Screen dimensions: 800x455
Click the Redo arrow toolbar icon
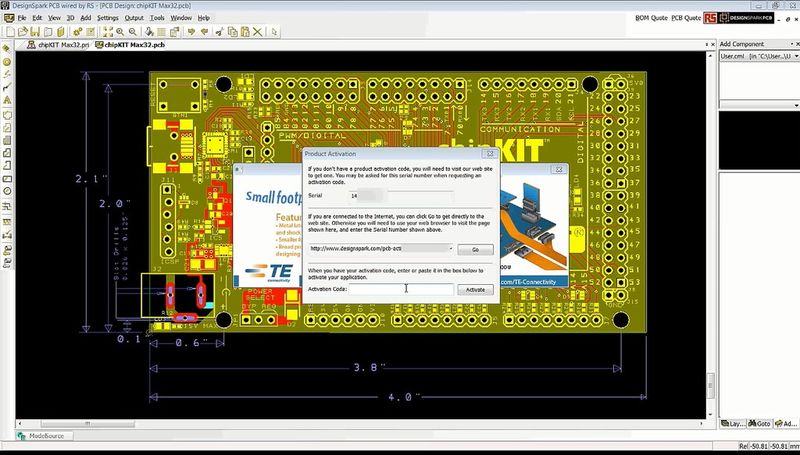point(205,32)
